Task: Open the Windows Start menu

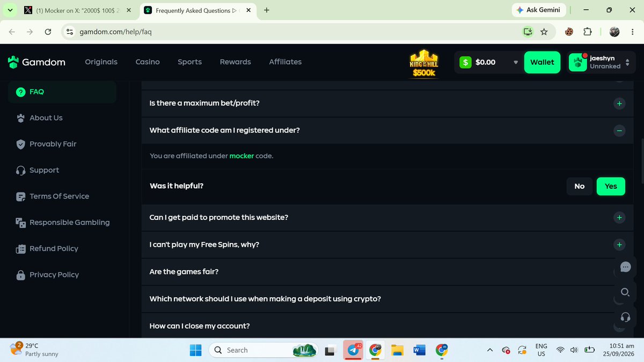Action: (x=196, y=350)
